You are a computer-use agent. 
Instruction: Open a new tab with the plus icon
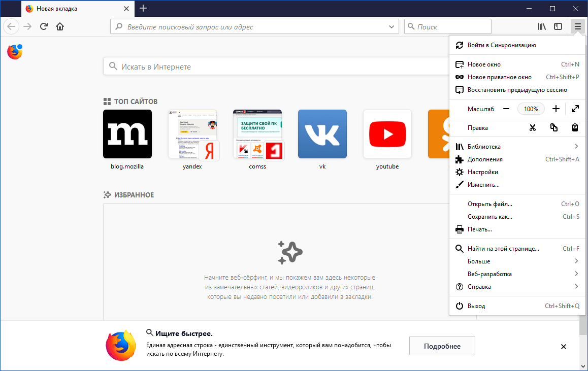tap(143, 8)
